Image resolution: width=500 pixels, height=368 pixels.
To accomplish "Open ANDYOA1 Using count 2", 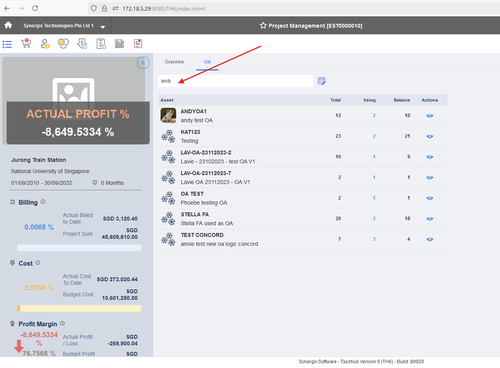I will 374,115.
